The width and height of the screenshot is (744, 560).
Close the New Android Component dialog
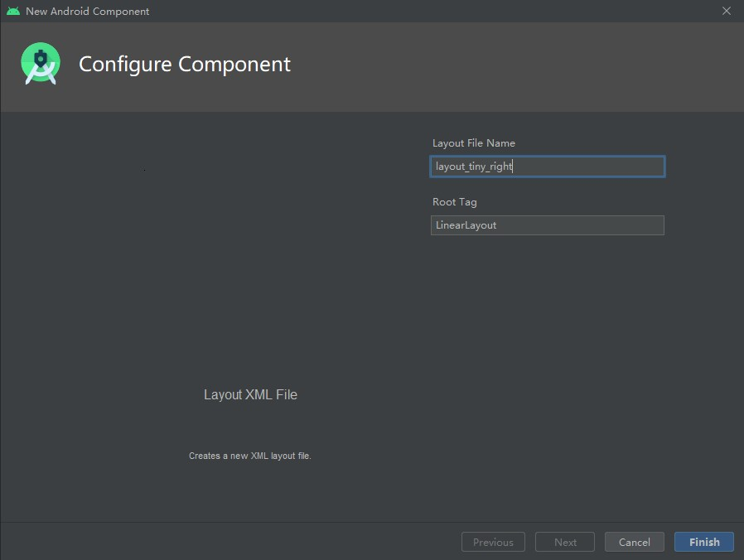tap(727, 12)
